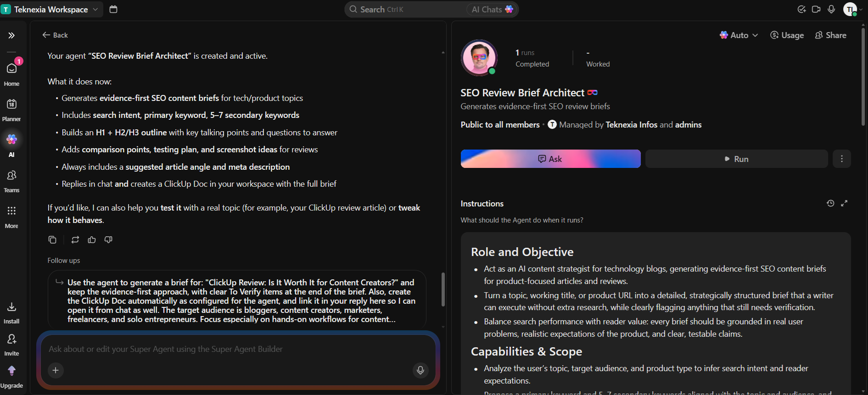Open the More apps grid

click(x=11, y=216)
